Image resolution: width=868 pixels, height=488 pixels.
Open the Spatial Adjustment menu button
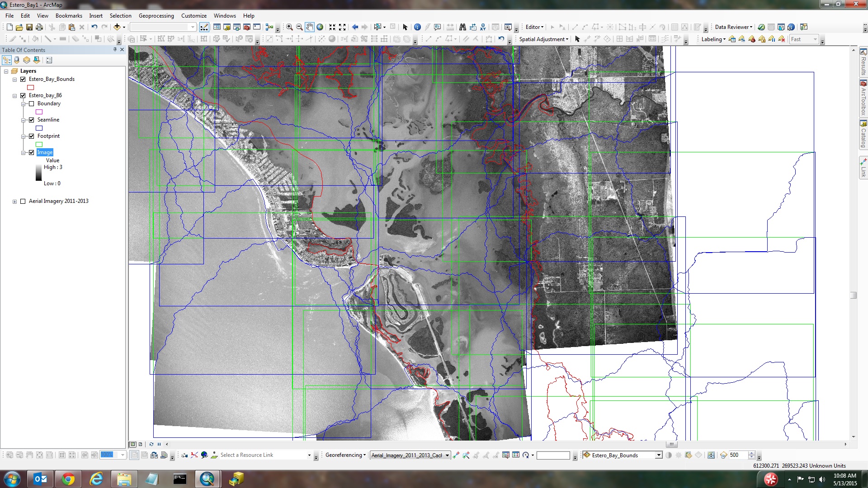pos(543,39)
